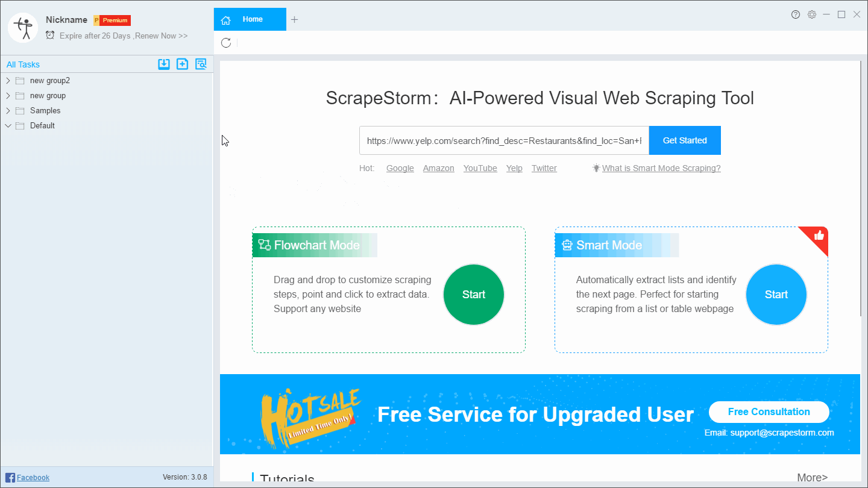Click the refresh page icon

pyautogui.click(x=226, y=42)
